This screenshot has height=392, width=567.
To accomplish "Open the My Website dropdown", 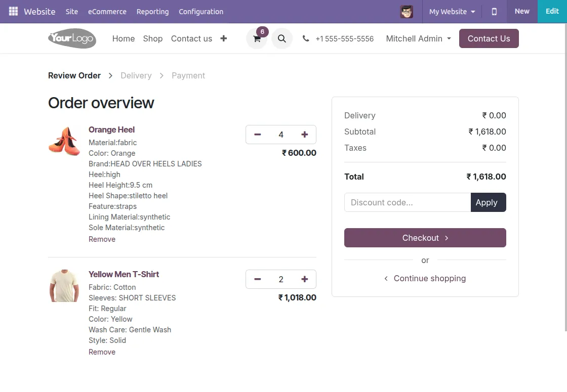I will [x=451, y=11].
